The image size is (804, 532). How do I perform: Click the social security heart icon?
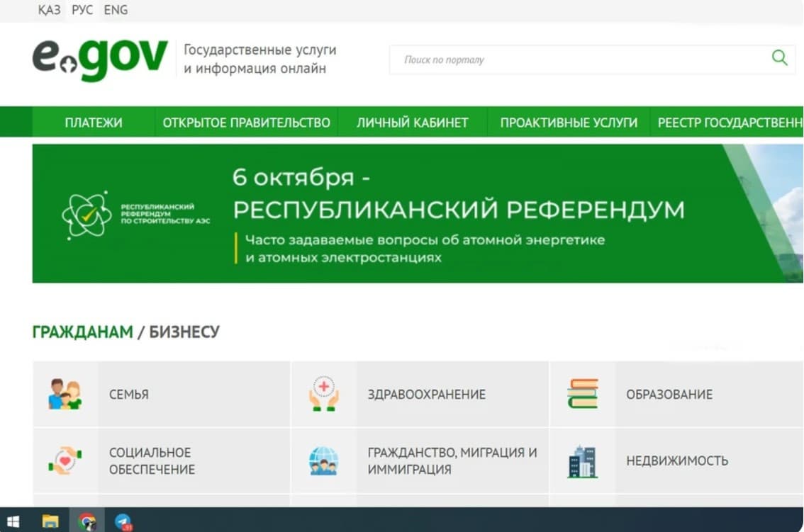[65, 460]
